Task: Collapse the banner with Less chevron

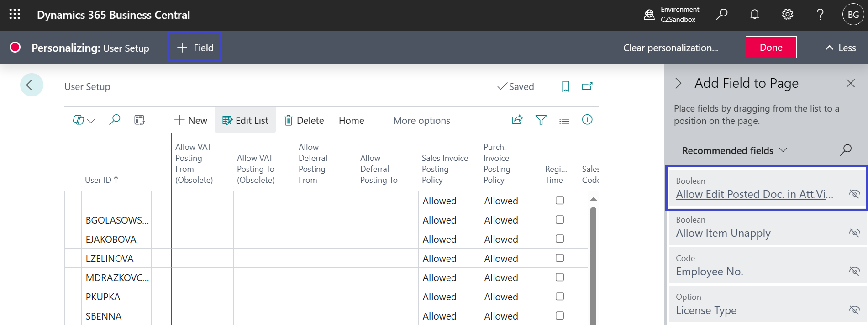Action: coord(840,48)
